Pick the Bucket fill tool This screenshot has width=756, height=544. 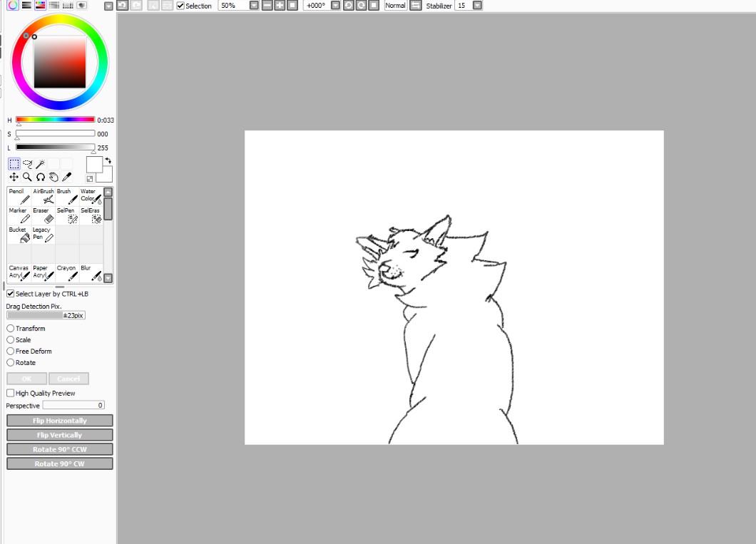click(x=19, y=235)
